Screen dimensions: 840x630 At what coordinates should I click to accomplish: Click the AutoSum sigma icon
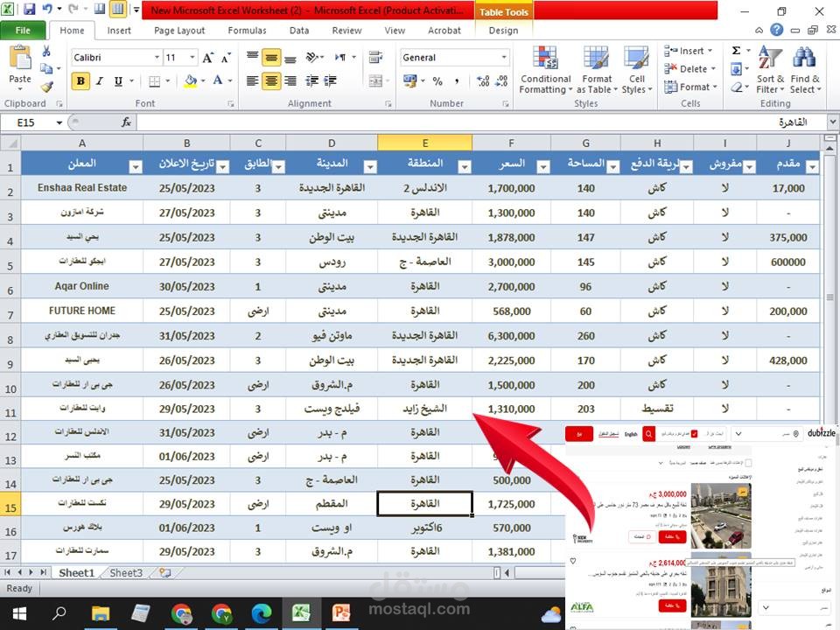pos(737,51)
